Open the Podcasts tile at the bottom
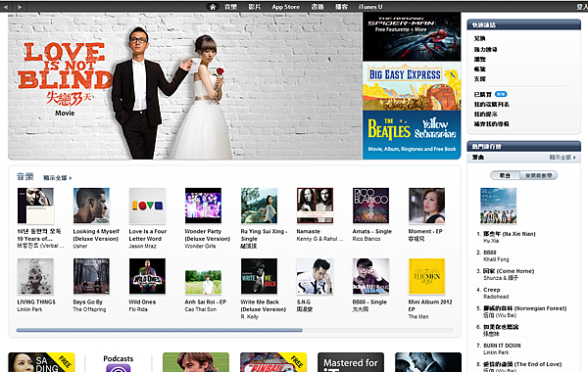 point(119,362)
